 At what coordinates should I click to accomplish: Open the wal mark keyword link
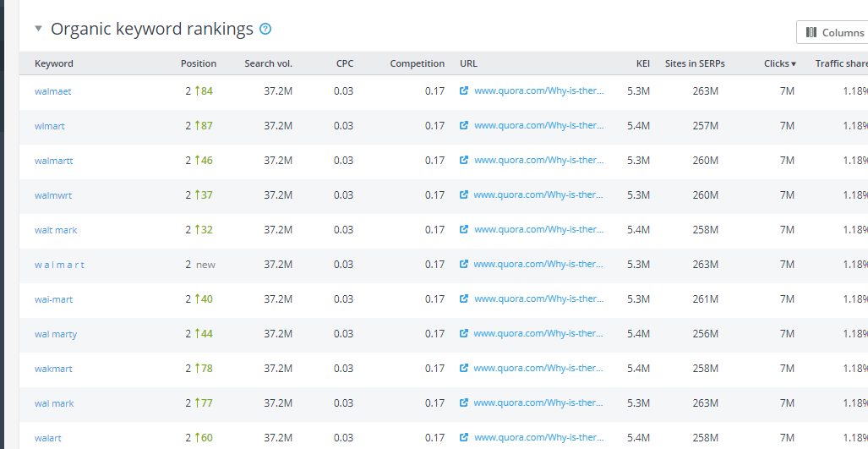(x=54, y=403)
